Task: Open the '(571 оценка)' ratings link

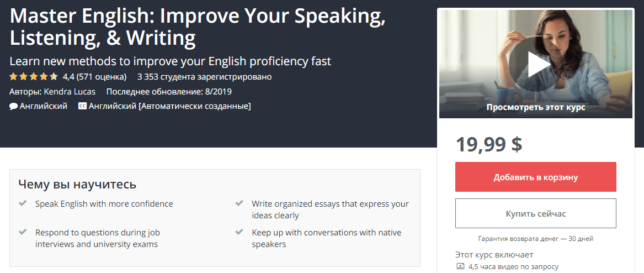Action: 102,77
